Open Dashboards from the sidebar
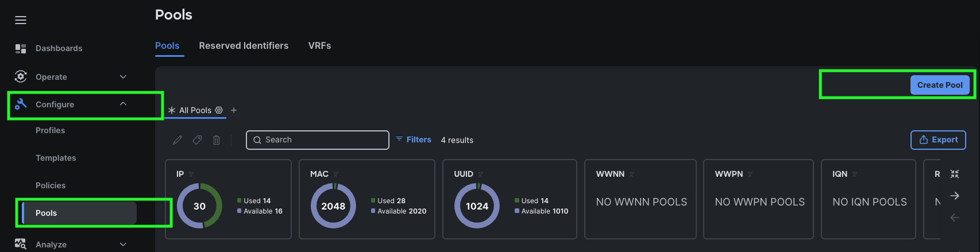The width and height of the screenshot is (980, 252). click(59, 48)
